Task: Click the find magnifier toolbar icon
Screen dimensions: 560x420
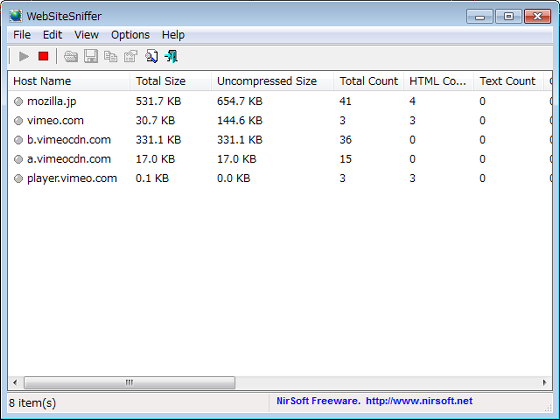Action: [151, 56]
